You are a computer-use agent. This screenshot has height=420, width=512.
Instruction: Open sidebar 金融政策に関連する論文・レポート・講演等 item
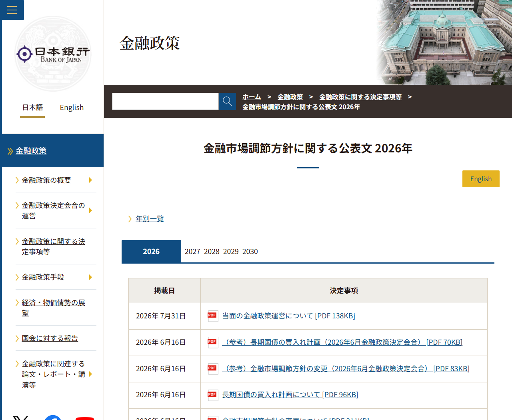click(x=53, y=374)
